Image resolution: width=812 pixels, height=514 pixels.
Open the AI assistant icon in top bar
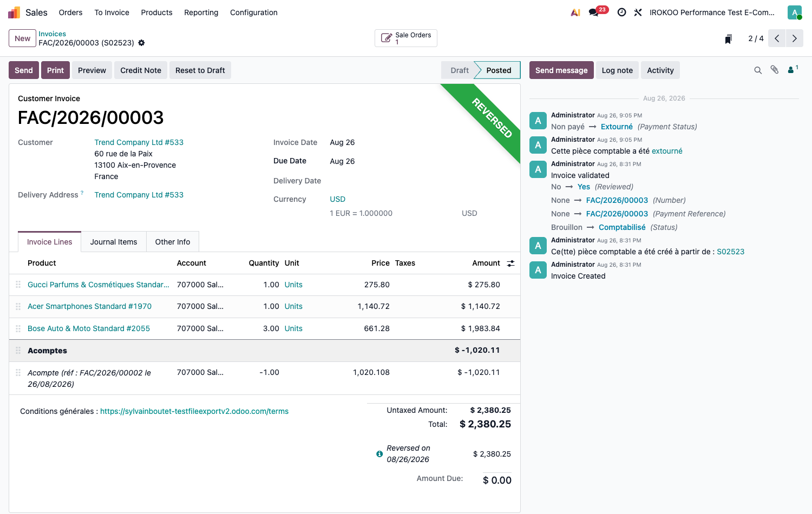tap(575, 12)
